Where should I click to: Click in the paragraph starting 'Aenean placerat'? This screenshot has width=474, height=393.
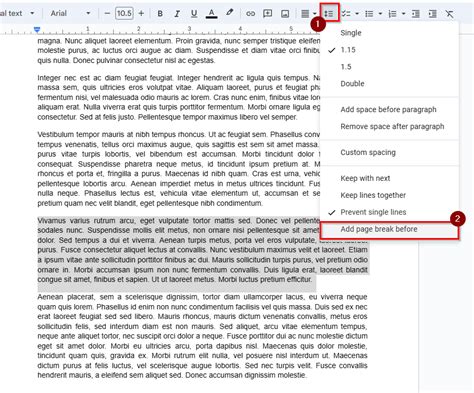202,336
